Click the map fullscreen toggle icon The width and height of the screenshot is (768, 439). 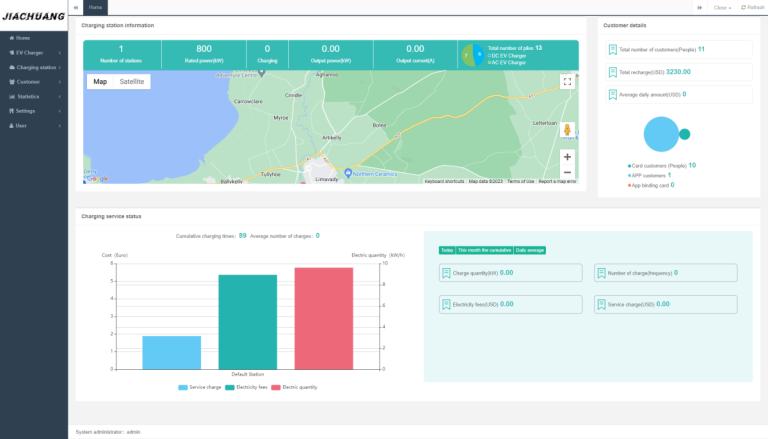click(567, 82)
